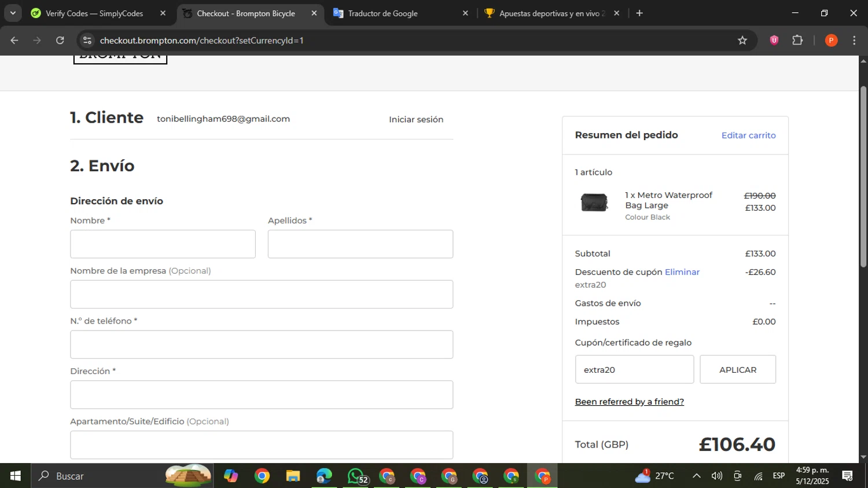Click the Metro Waterproof Bag thumbnail

[x=594, y=203]
